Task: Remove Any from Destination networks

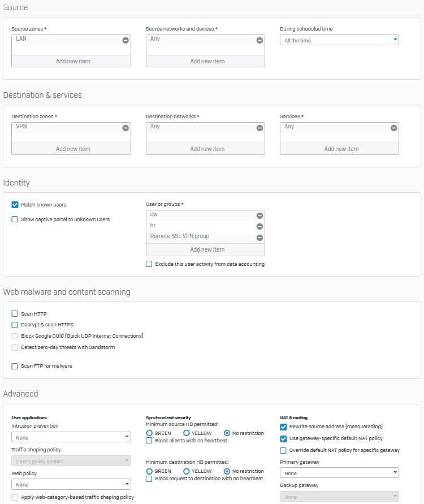Action: [x=259, y=128]
